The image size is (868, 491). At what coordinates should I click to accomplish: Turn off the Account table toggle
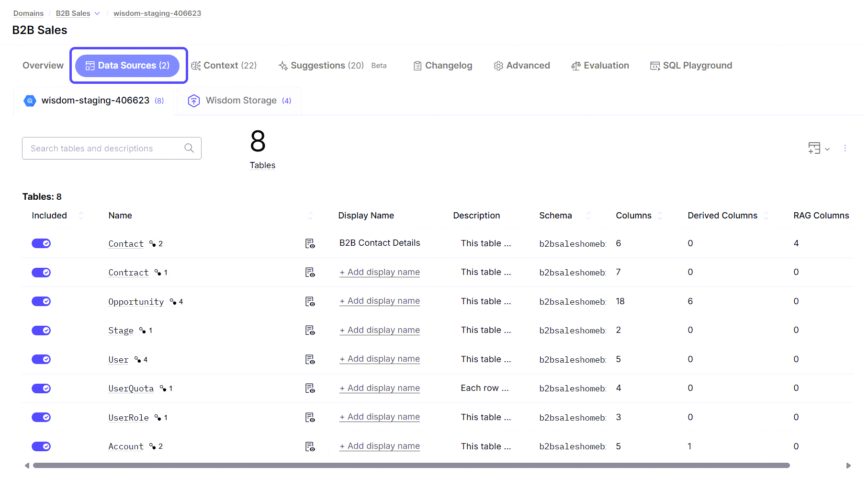41,446
